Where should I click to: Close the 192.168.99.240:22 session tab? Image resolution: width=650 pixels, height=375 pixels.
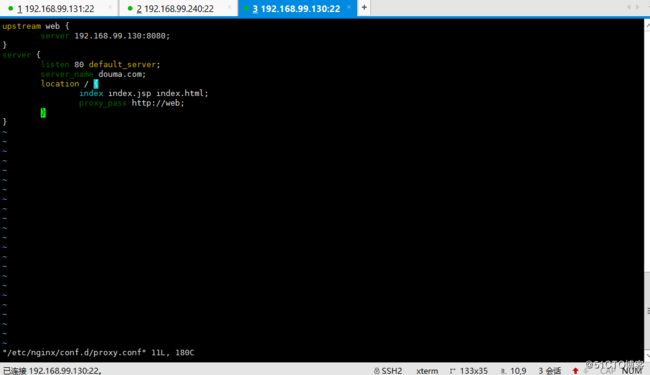tap(229, 7)
